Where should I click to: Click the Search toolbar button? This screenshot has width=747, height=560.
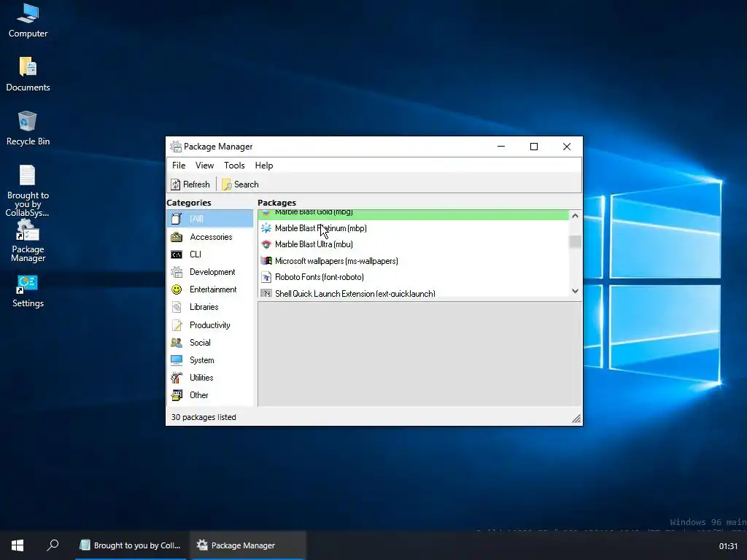click(240, 184)
